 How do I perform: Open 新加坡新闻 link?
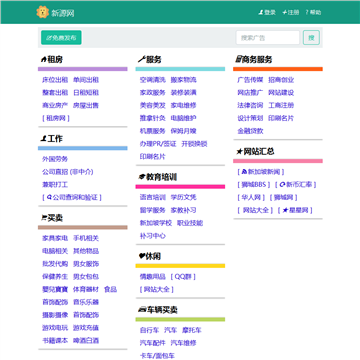tap(261, 172)
